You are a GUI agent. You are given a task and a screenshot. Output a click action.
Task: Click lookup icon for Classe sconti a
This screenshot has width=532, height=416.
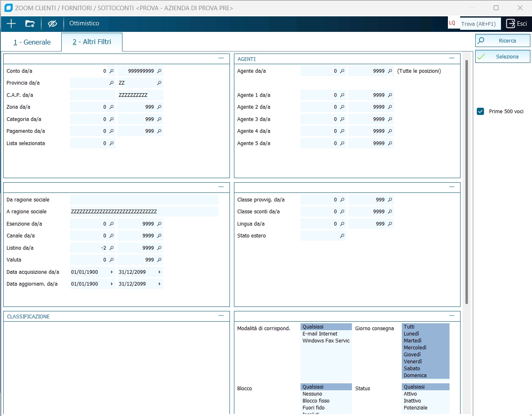click(390, 212)
